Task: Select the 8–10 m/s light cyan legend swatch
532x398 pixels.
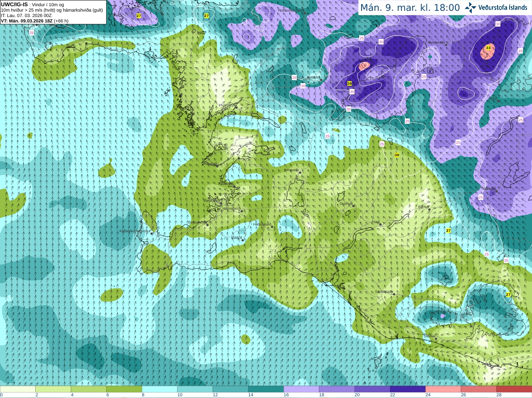Action: (x=160, y=389)
